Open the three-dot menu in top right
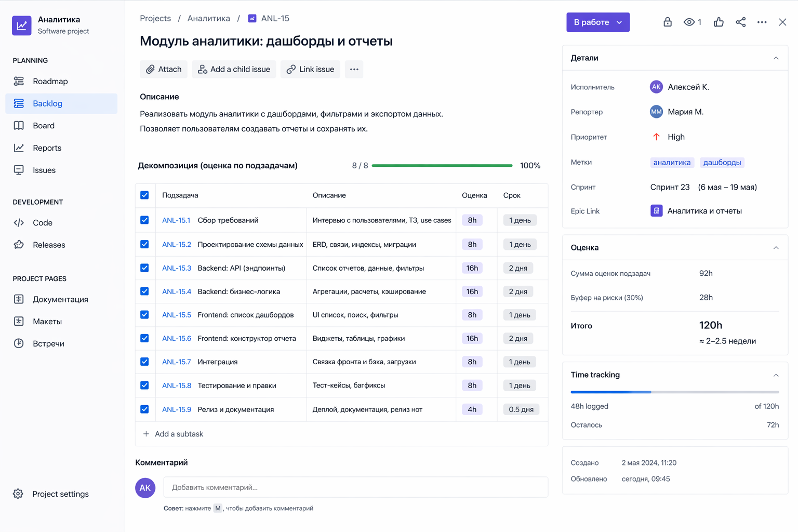The image size is (798, 532). coord(762,22)
